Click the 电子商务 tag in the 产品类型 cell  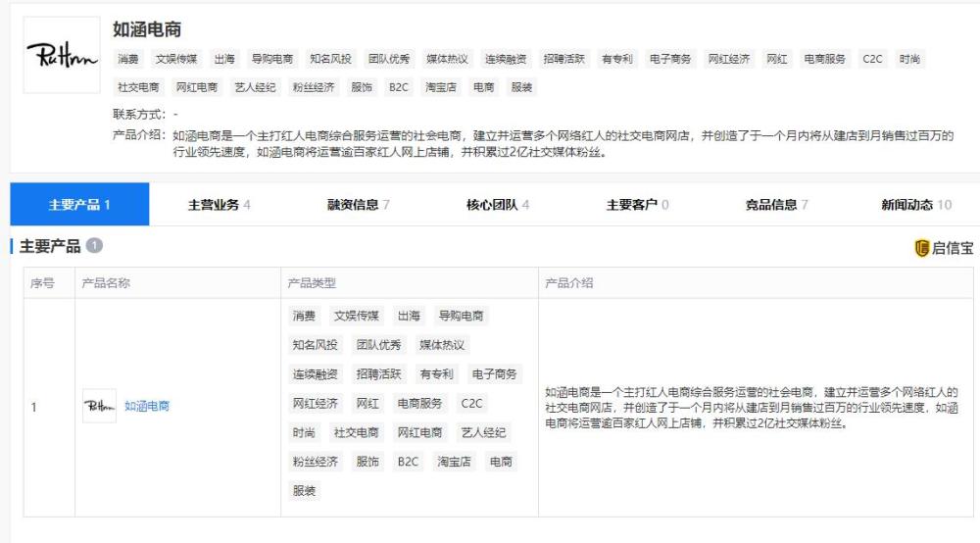(x=494, y=373)
